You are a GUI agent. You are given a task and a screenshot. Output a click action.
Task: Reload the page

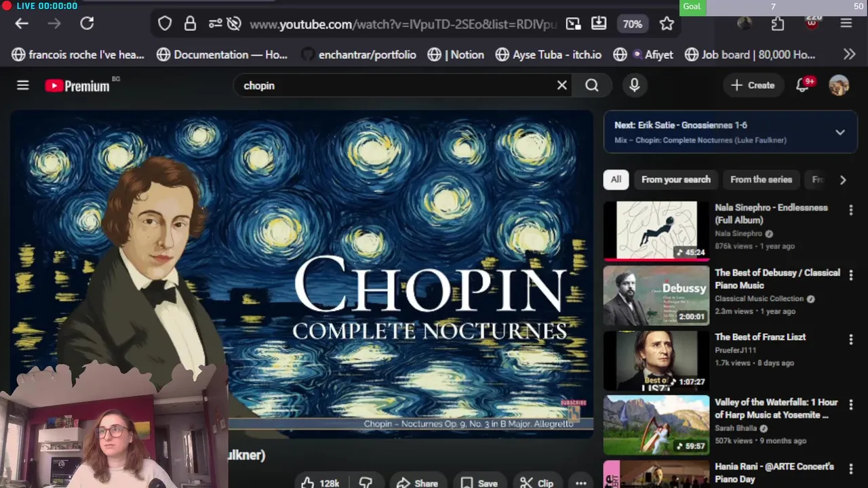tap(87, 24)
